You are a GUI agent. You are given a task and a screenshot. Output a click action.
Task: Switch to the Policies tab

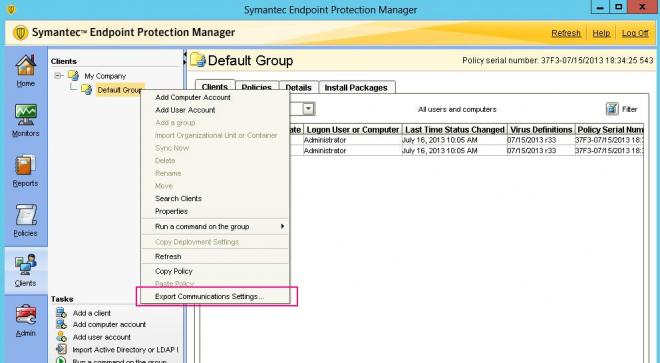pyautogui.click(x=257, y=87)
